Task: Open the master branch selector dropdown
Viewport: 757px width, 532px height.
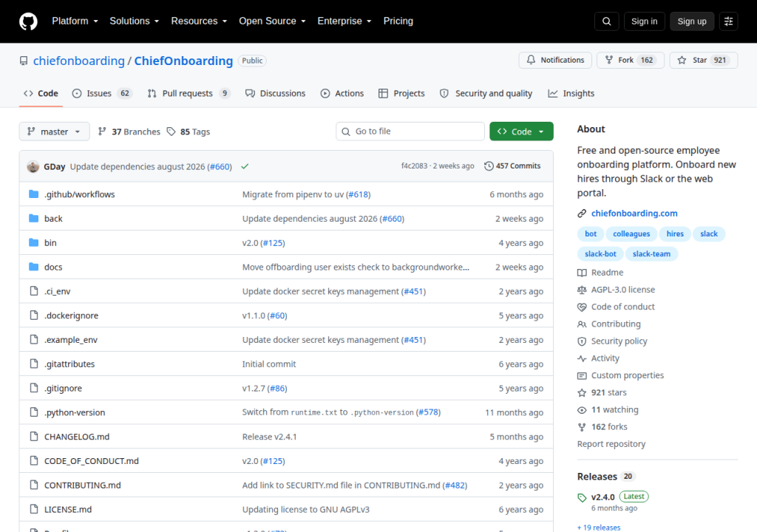Action: tap(54, 132)
